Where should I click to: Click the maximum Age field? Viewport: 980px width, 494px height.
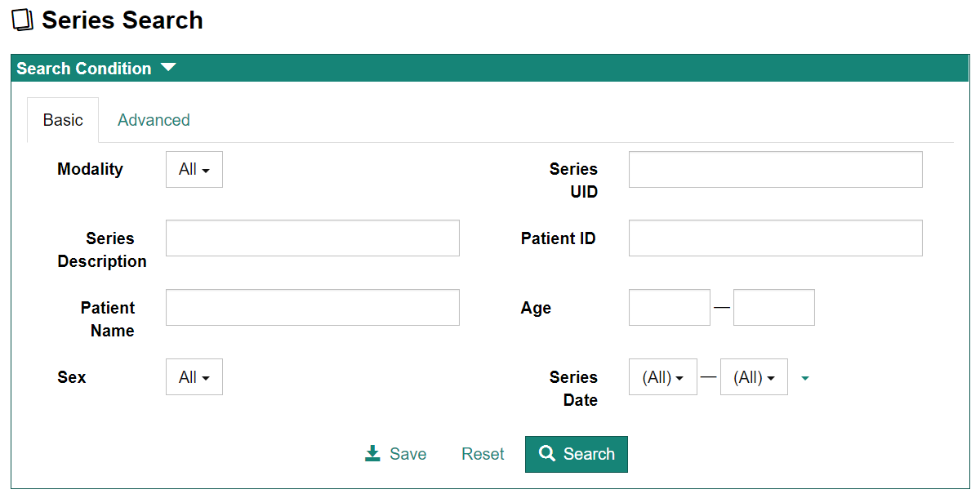click(773, 308)
